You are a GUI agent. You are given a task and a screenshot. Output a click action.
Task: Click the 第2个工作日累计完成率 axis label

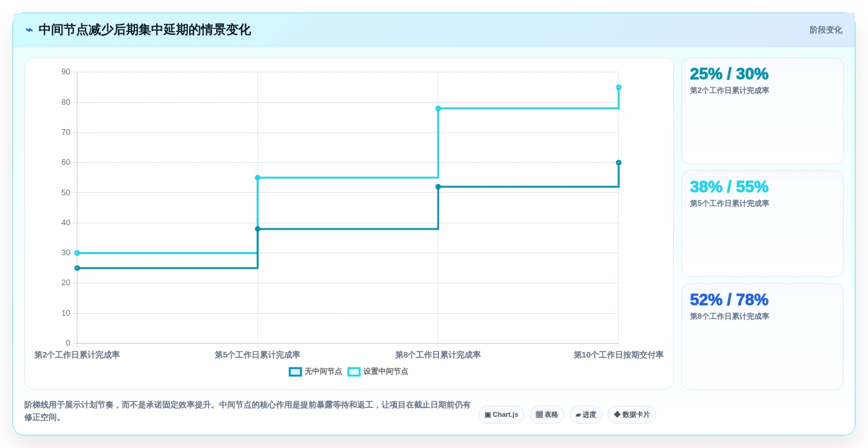point(77,355)
